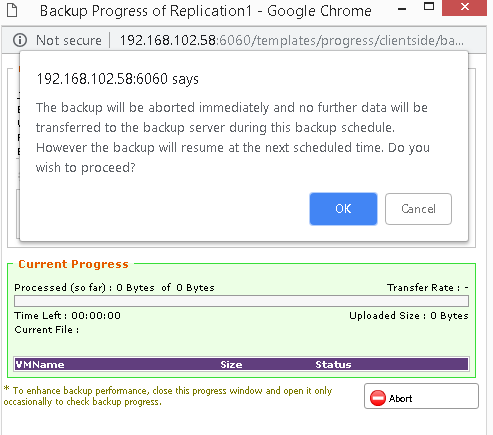Click the Size column header

point(231,364)
